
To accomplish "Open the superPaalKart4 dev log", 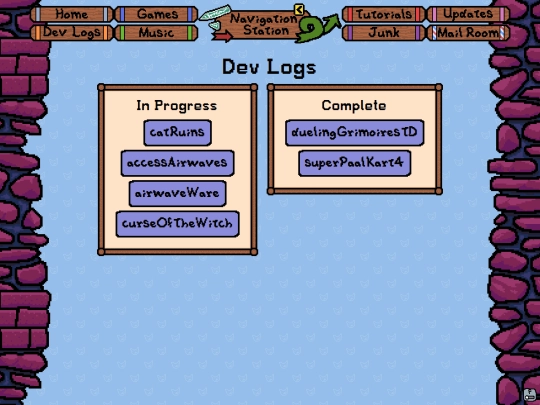I will pyautogui.click(x=354, y=163).
